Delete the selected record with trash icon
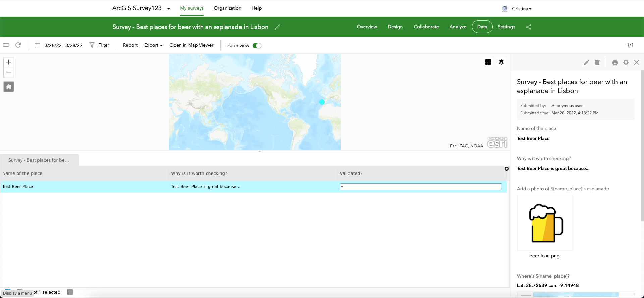Viewport: 644px width, 298px height. pos(597,62)
